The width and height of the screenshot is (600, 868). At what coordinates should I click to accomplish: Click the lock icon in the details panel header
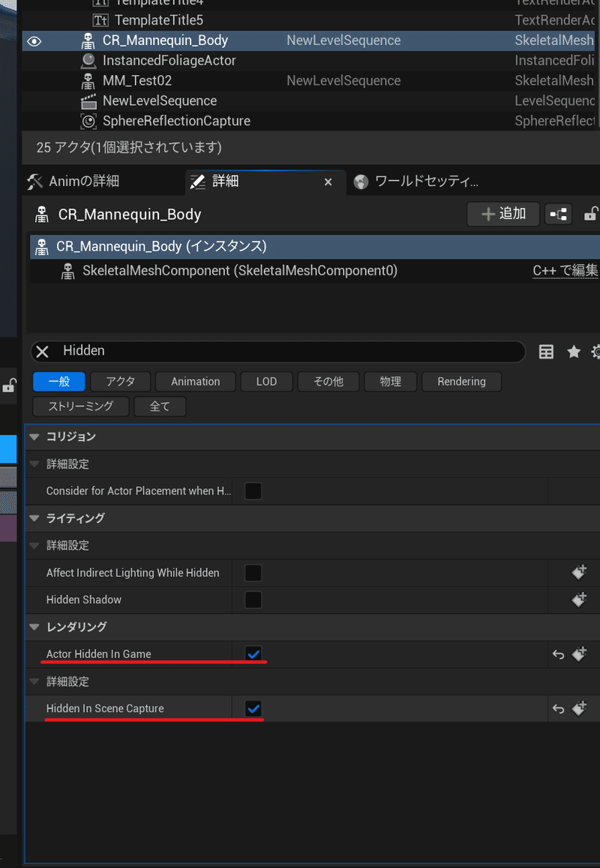pyautogui.click(x=592, y=214)
